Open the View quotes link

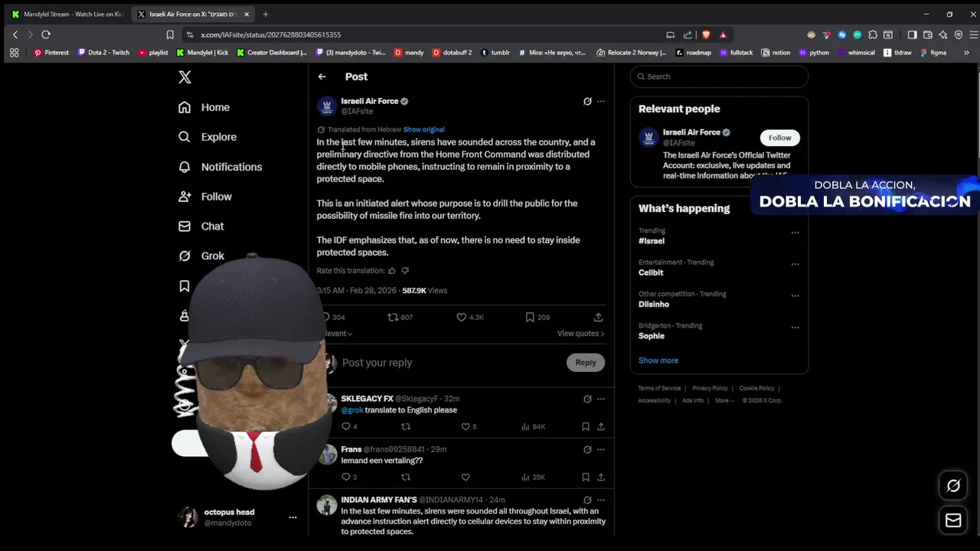pyautogui.click(x=580, y=334)
